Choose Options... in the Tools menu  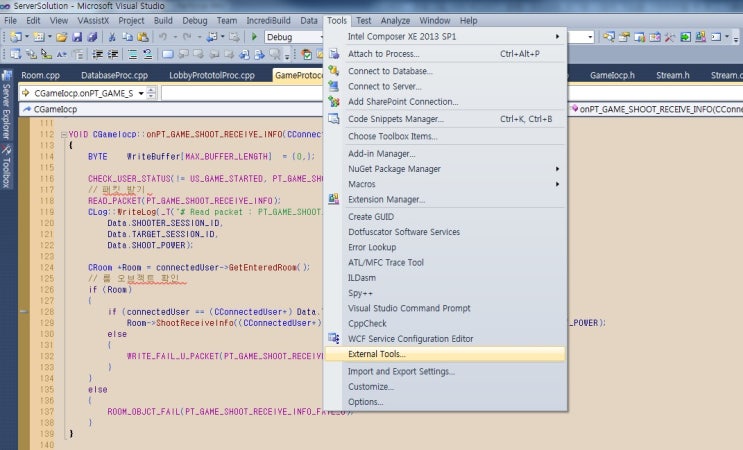click(365, 402)
